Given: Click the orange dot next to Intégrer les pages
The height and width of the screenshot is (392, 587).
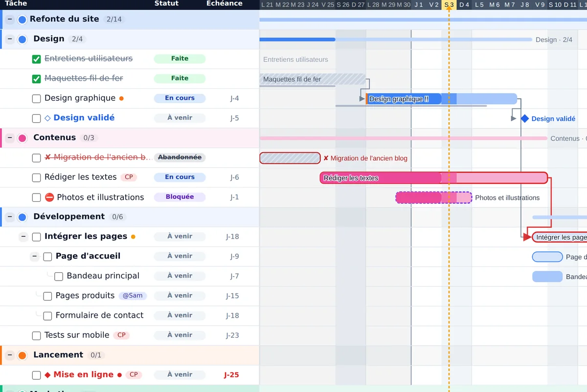Looking at the screenshot, I should coord(133,237).
